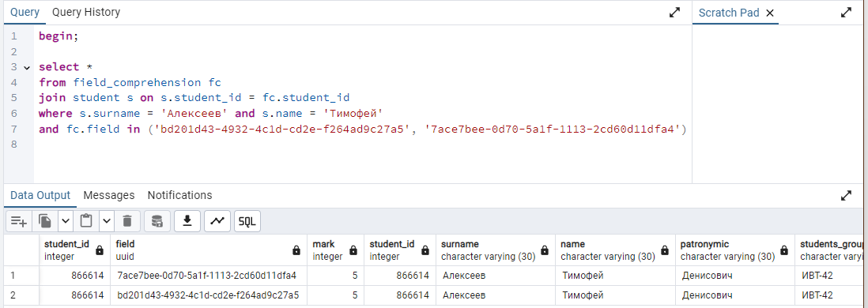Click the Add row toolbar icon
The height and width of the screenshot is (308, 868).
(x=19, y=221)
